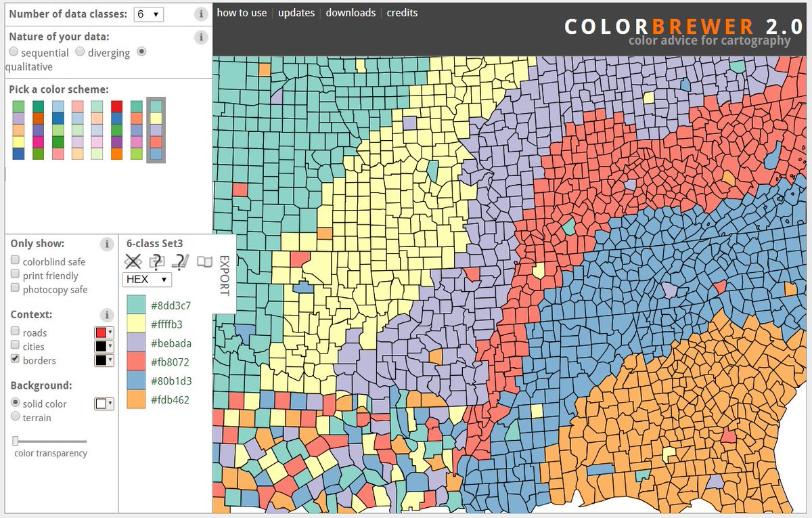Pick the Paired scheme with light and dark blues
812x518 pixels.
[x=58, y=130]
